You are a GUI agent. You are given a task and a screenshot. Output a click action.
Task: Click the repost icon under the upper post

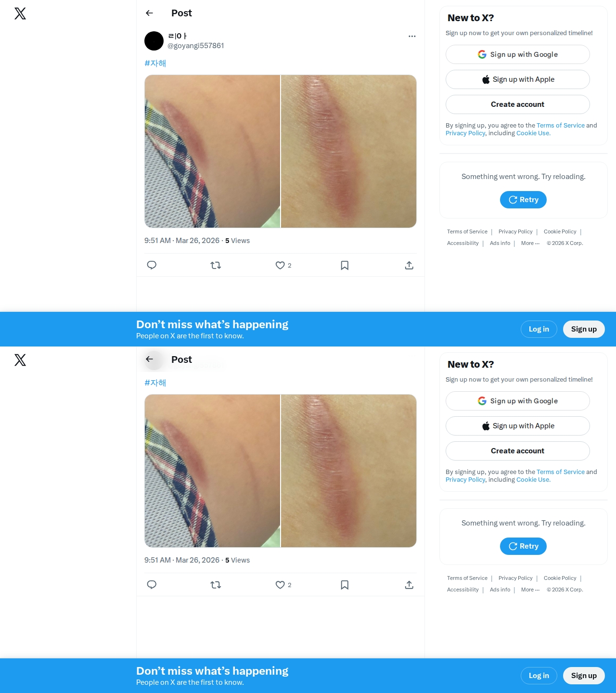click(216, 265)
